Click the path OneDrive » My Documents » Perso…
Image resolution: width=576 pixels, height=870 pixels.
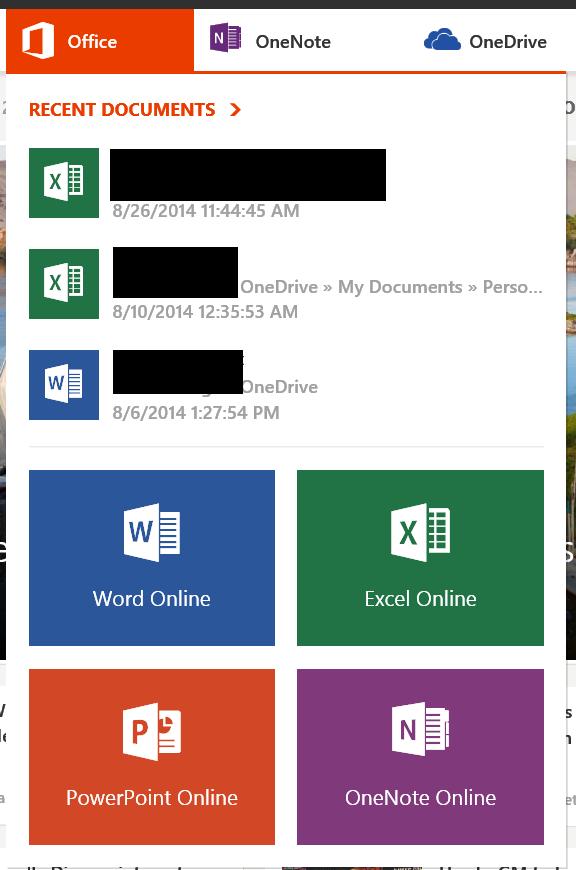click(x=391, y=287)
